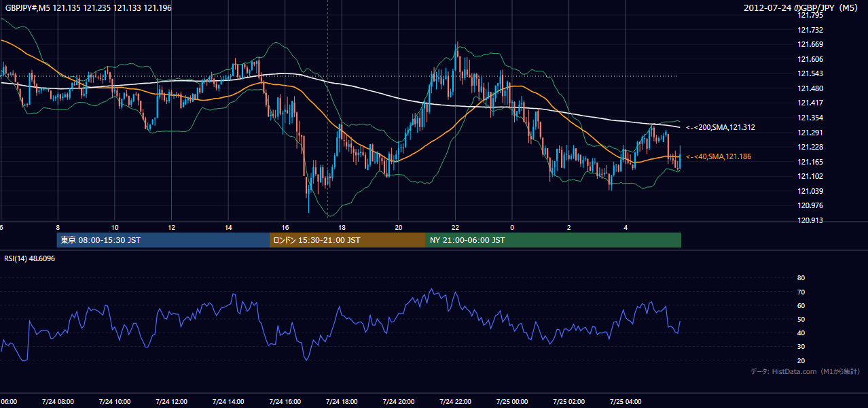Click the RSI(14) 48.6096 indicator label
The width and height of the screenshot is (868, 408).
coord(30,258)
